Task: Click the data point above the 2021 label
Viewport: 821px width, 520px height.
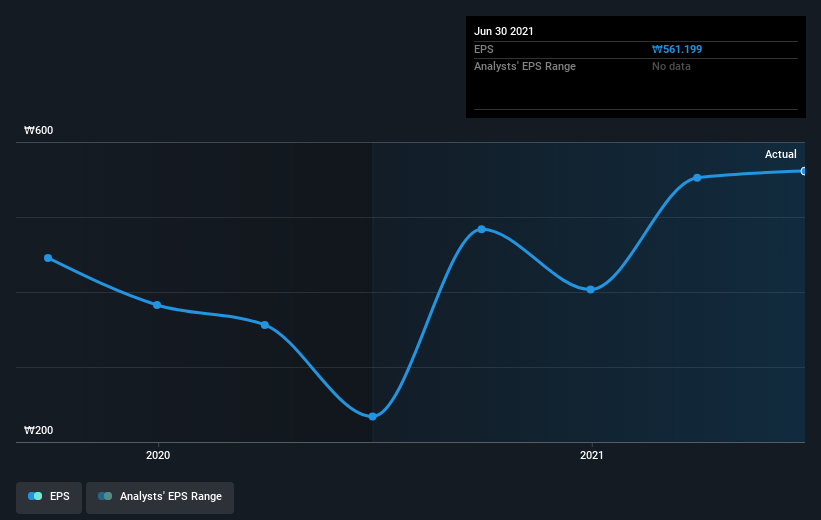Action: click(x=591, y=290)
